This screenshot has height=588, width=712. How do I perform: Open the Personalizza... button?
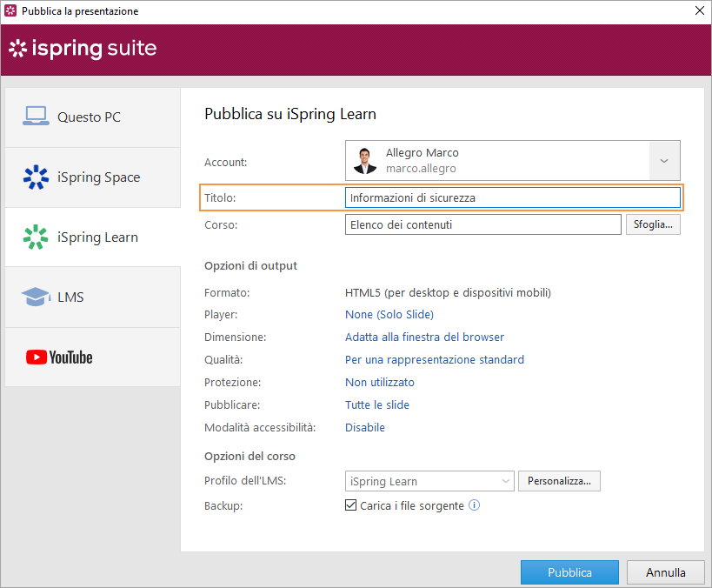pyautogui.click(x=559, y=481)
